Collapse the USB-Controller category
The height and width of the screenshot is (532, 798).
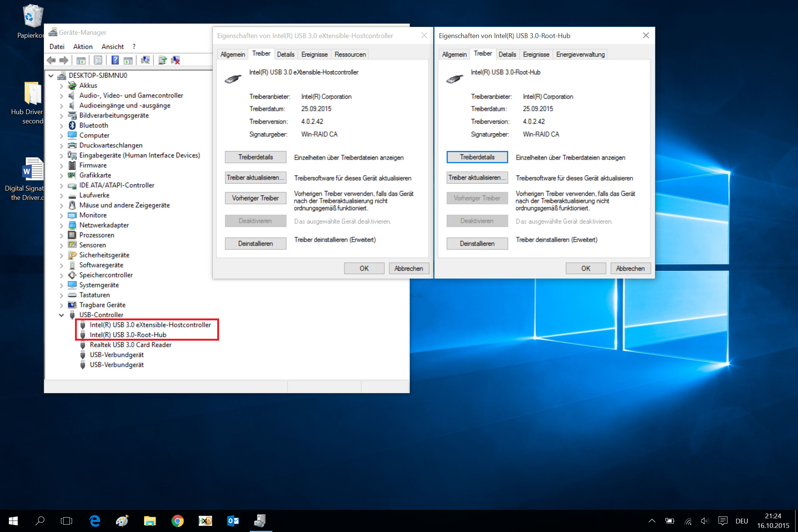tap(61, 315)
